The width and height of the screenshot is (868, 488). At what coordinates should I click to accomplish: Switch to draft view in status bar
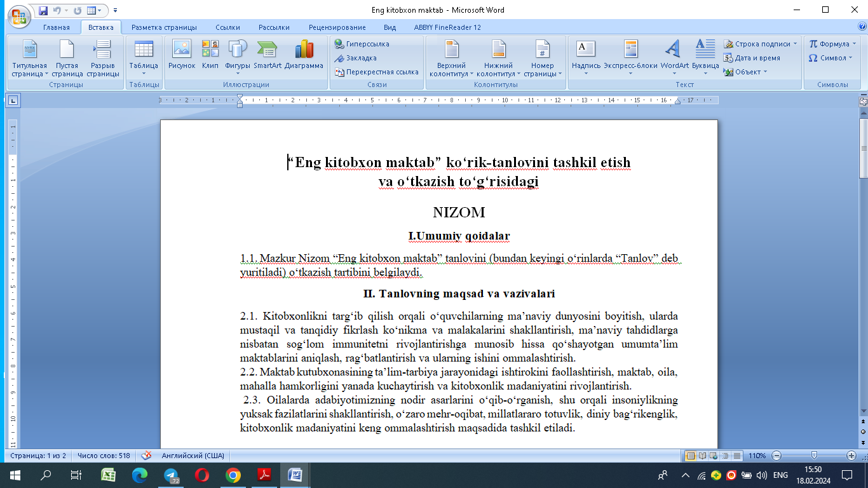(736, 456)
